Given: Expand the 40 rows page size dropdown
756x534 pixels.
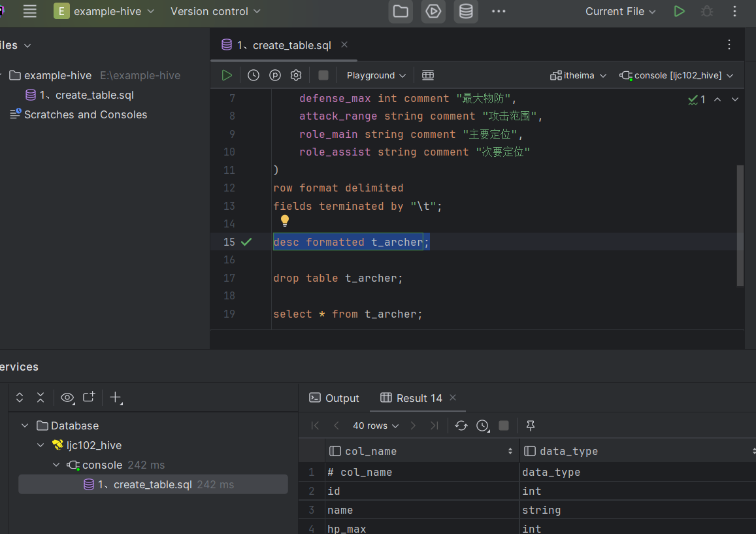Looking at the screenshot, I should pos(375,426).
